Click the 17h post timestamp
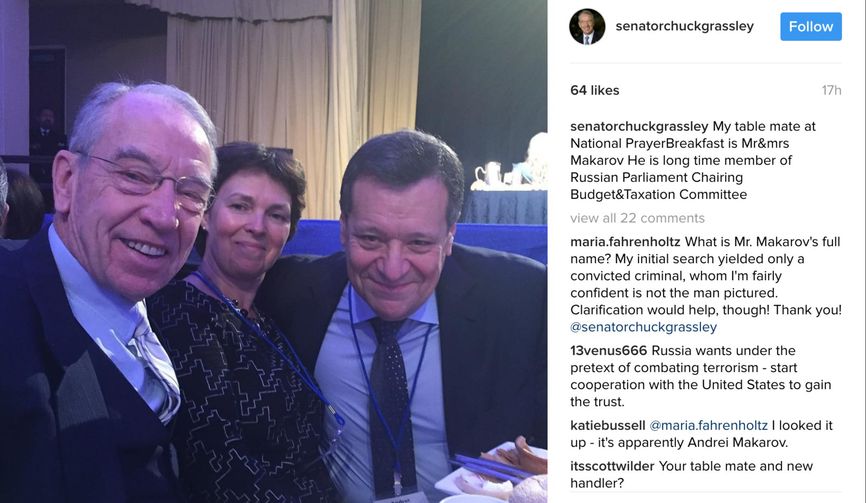 831,90
